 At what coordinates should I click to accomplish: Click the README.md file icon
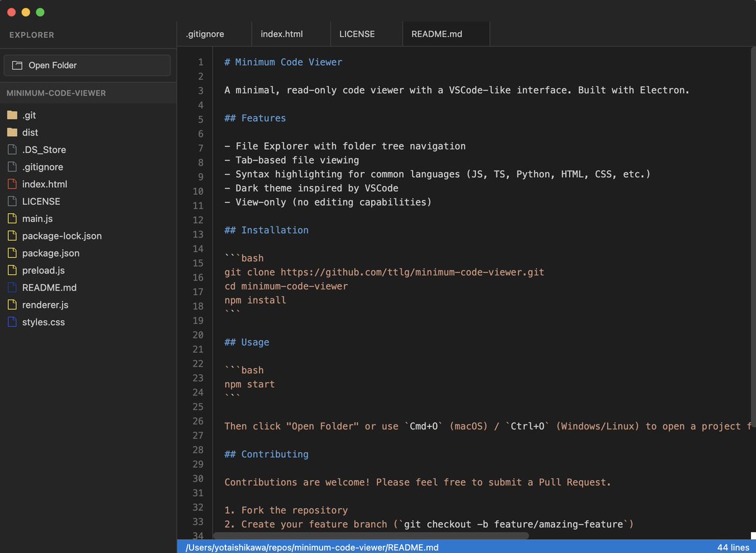pyautogui.click(x=13, y=287)
